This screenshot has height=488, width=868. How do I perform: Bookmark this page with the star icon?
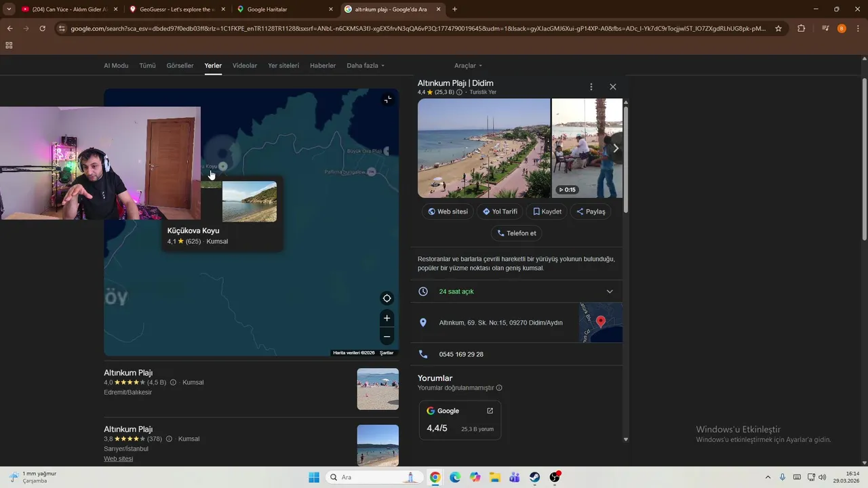(778, 28)
